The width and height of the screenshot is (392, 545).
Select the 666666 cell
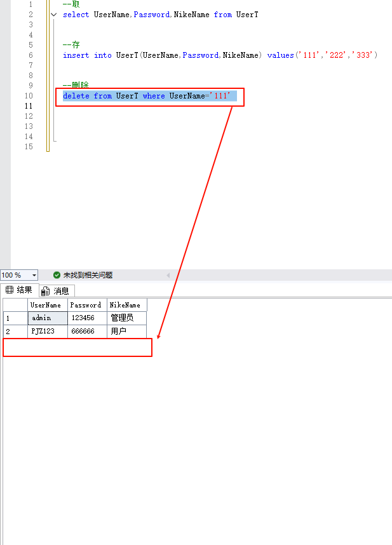[x=87, y=331]
